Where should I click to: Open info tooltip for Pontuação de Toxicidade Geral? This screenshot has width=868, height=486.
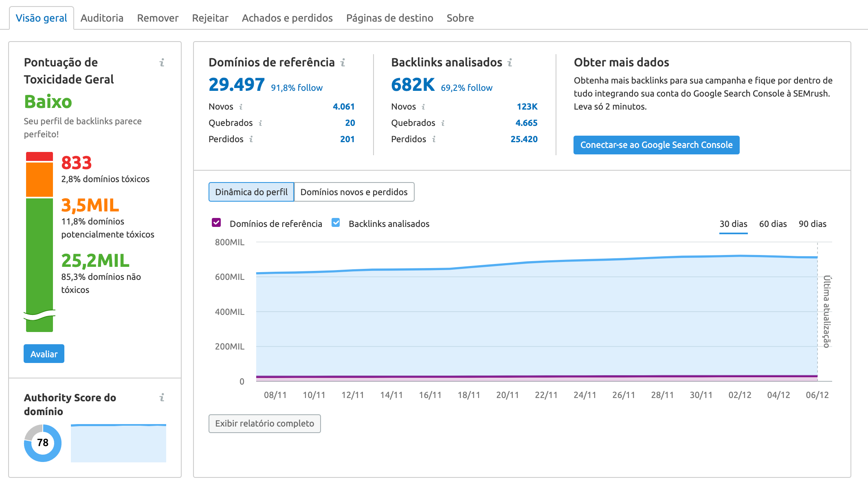[162, 62]
